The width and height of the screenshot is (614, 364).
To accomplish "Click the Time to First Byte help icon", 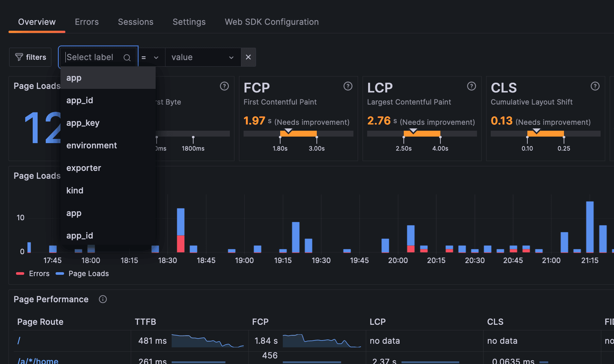I will 224,86.
